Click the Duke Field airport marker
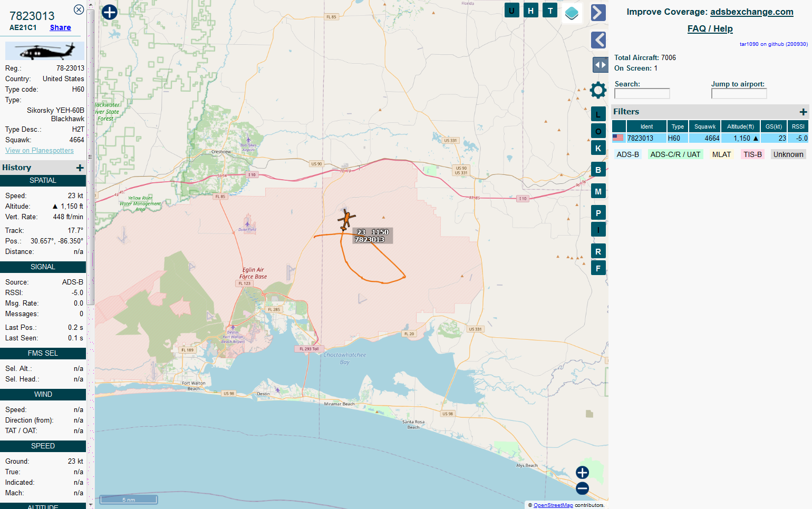This screenshot has height=509, width=812. tap(247, 224)
